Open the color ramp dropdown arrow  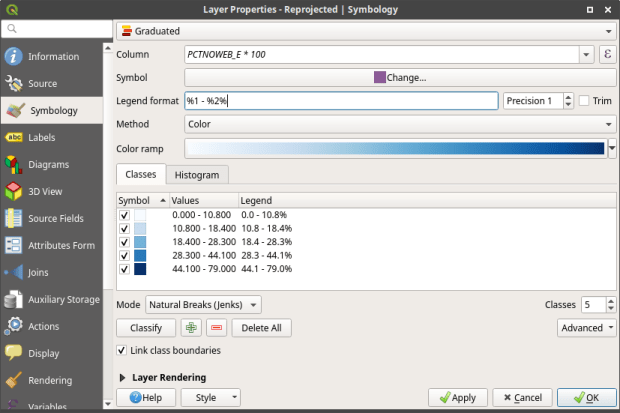coord(612,148)
